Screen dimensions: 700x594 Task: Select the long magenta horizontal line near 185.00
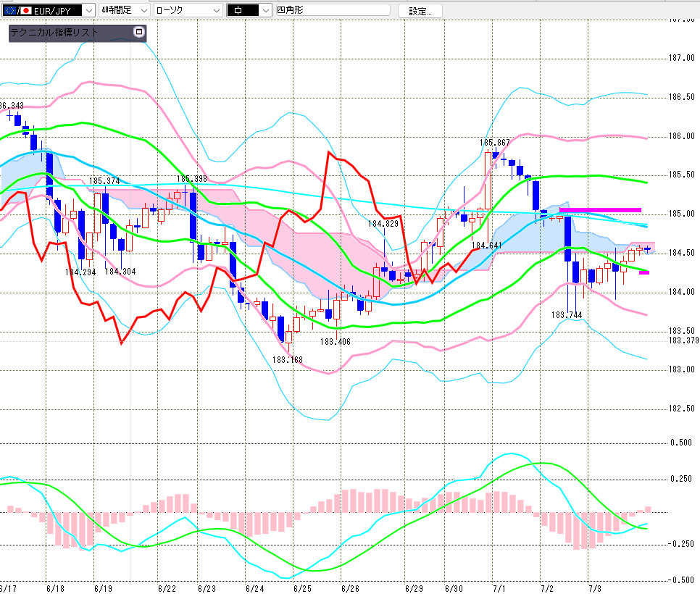click(x=600, y=210)
